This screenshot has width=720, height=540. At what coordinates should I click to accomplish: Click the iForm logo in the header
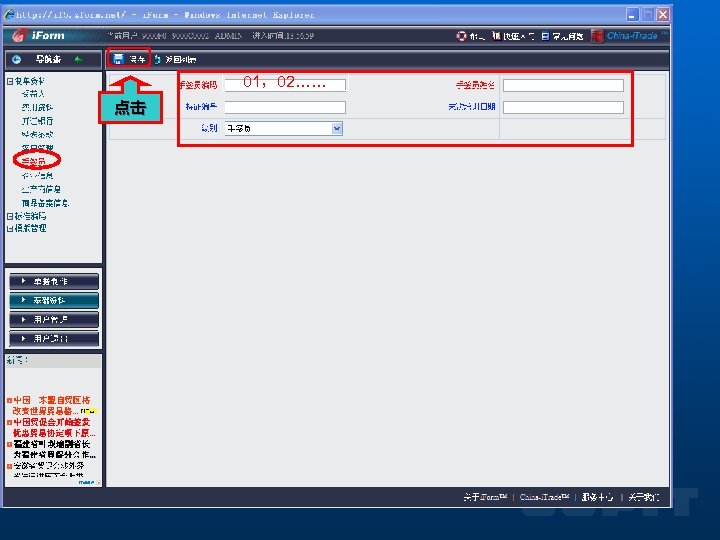pyautogui.click(x=39, y=35)
